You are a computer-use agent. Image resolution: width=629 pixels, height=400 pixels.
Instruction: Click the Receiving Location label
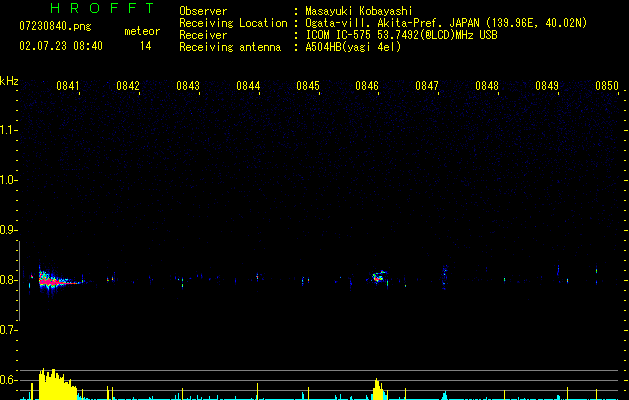[233, 23]
